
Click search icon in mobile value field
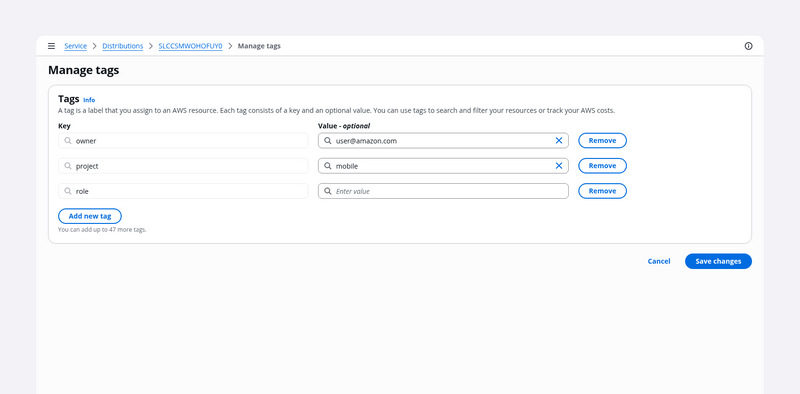click(328, 166)
